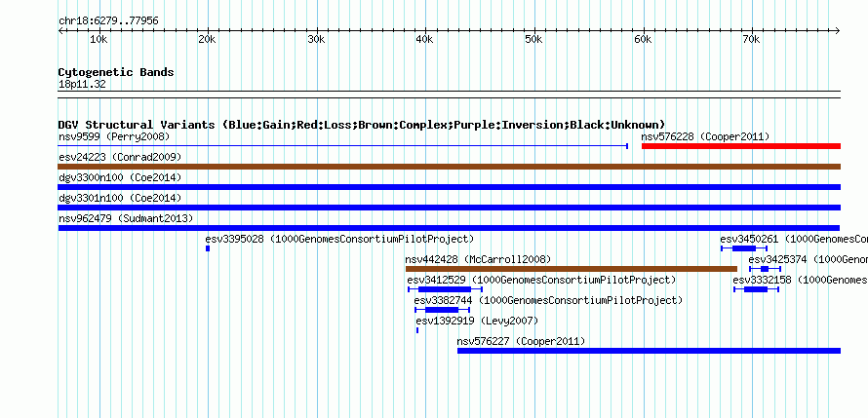Click the esv3450261 blue glyph
The height and width of the screenshot is (418, 868).
pyautogui.click(x=744, y=248)
